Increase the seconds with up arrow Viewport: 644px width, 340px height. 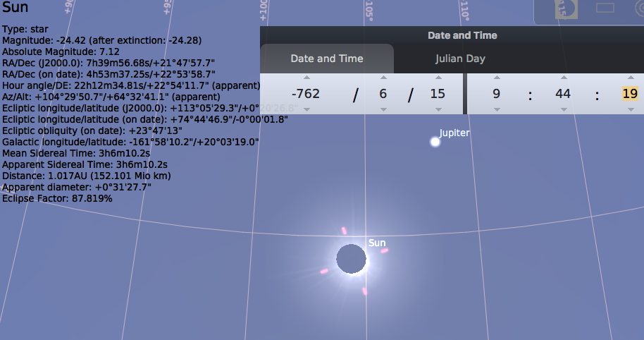pyautogui.click(x=629, y=78)
